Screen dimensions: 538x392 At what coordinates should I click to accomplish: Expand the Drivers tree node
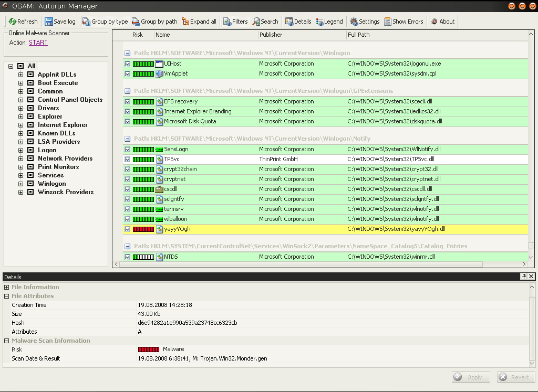click(x=20, y=108)
